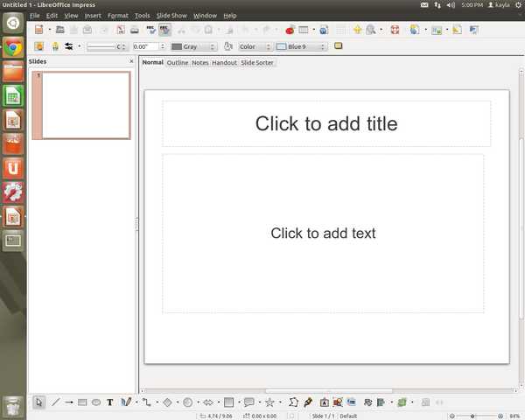Open the Area paint bucket dialog
Viewport: 525px width, 420px height.
tap(228, 46)
